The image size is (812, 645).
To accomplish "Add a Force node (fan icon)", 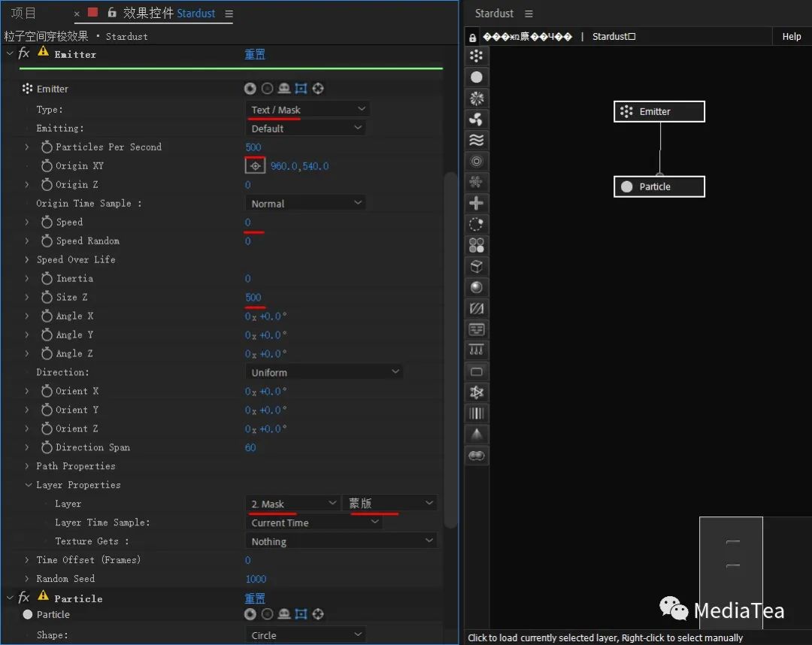I will tap(477, 120).
